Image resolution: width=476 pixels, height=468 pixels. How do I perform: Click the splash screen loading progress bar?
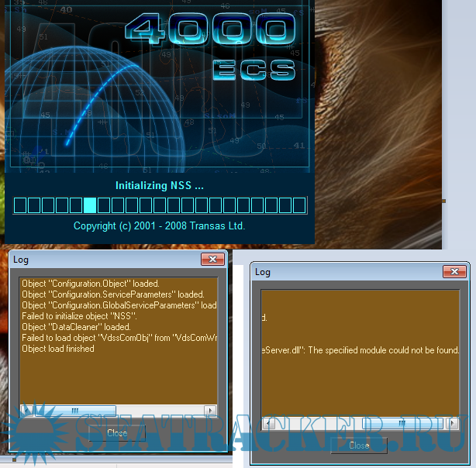point(159,205)
